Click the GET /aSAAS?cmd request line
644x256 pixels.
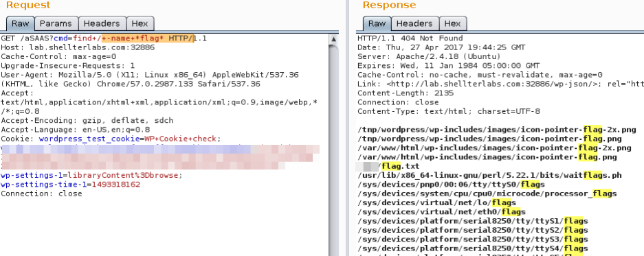104,38
